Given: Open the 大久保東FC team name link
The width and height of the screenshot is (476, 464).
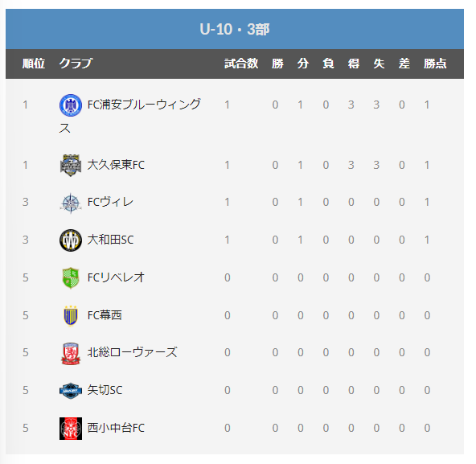Looking at the screenshot, I should click(116, 165).
